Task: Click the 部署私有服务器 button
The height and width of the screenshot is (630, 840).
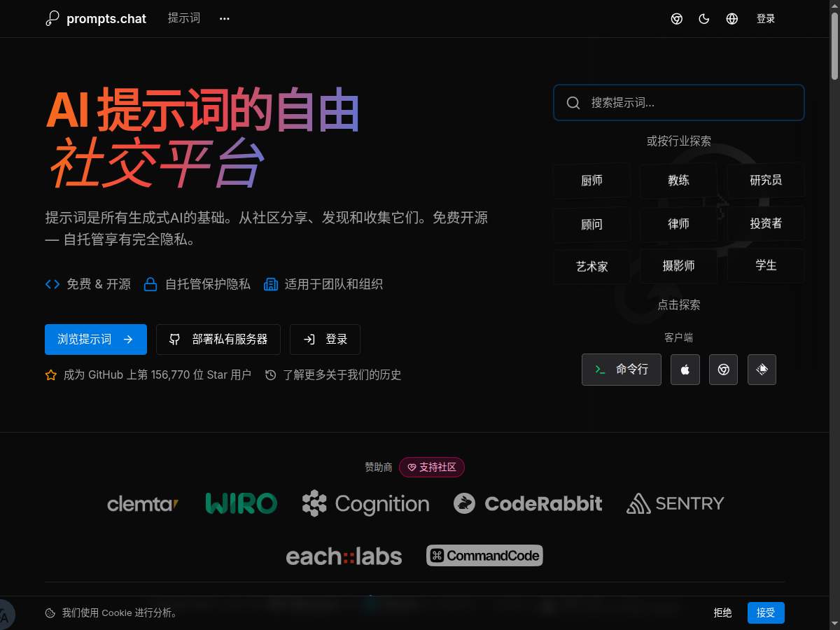Action: (218, 339)
